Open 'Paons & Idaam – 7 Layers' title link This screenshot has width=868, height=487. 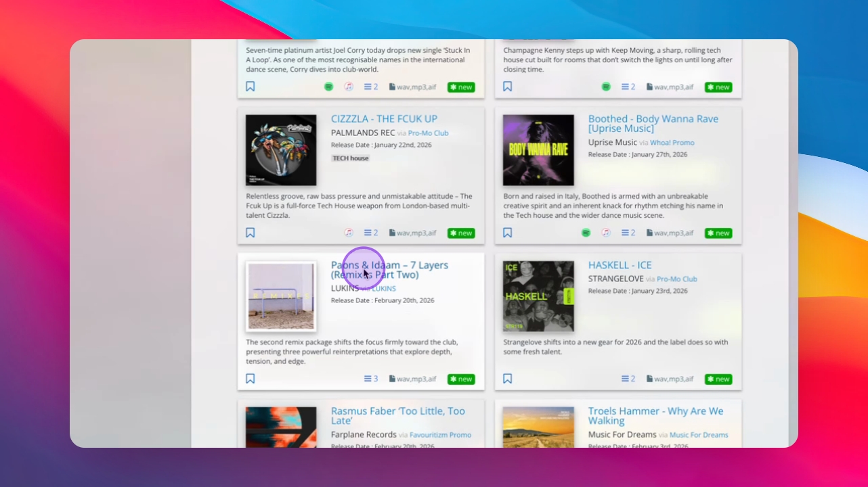pos(389,270)
